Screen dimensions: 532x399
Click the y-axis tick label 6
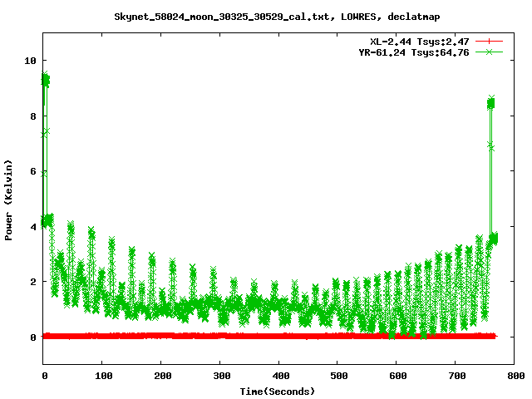[x=33, y=171]
